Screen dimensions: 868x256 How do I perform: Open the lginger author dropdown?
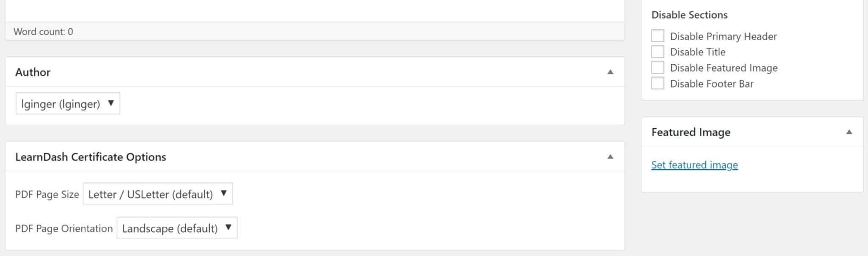click(x=68, y=104)
